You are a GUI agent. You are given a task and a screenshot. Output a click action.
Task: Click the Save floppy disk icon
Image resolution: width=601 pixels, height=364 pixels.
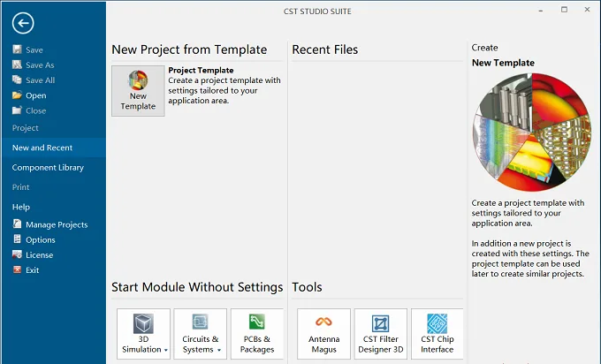(17, 49)
